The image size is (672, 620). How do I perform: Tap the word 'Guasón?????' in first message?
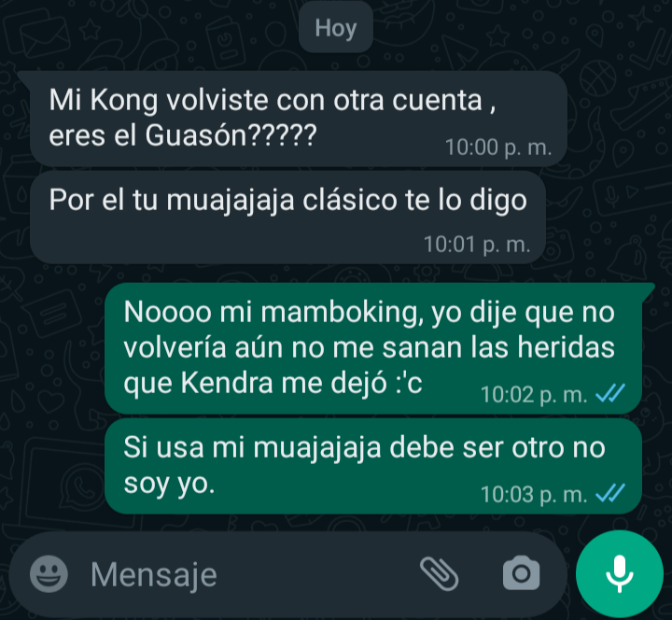click(x=231, y=136)
